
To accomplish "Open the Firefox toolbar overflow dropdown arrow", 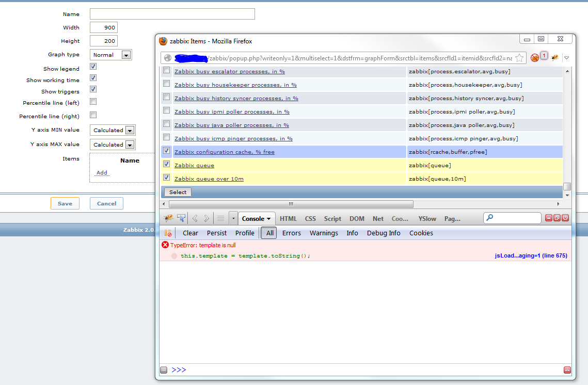I will pyautogui.click(x=567, y=58).
